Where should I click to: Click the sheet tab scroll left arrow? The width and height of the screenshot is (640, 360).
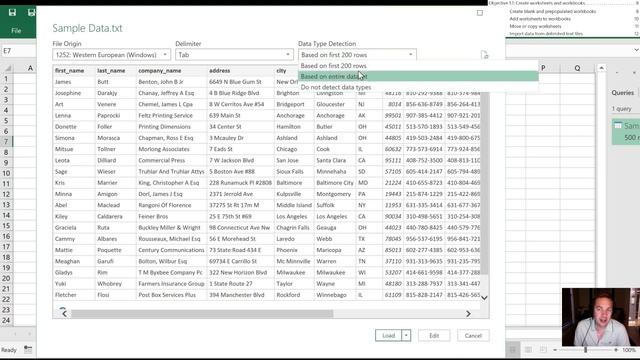[x=15, y=334]
